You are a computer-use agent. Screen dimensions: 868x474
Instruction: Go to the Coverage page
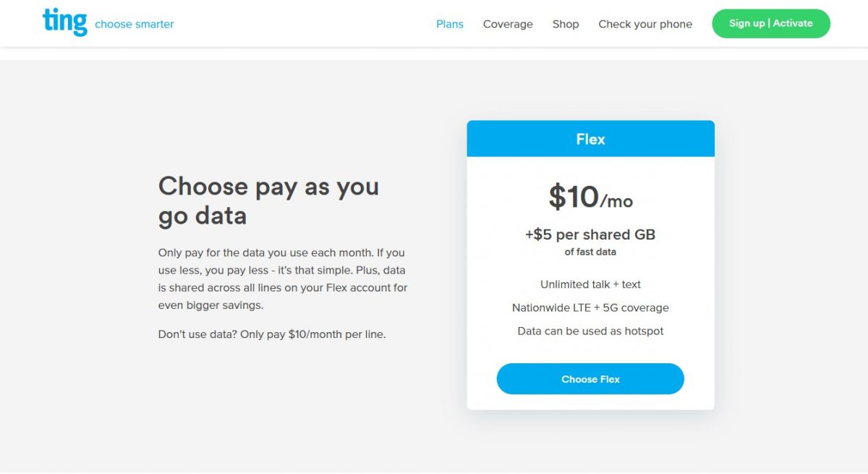(508, 24)
